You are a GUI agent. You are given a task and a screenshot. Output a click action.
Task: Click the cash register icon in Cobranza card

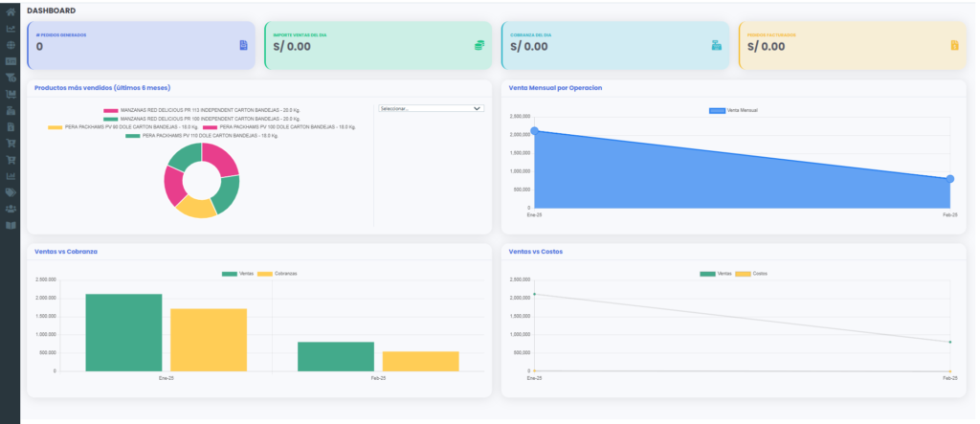[716, 45]
